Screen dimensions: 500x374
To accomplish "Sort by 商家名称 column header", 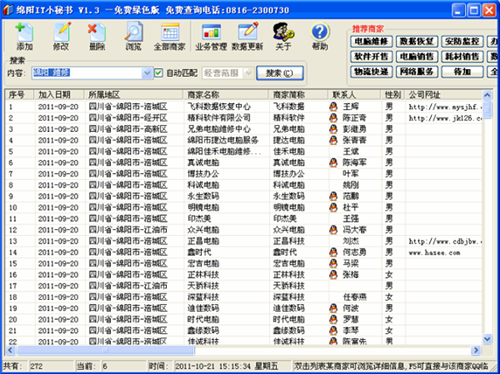I will [226, 95].
